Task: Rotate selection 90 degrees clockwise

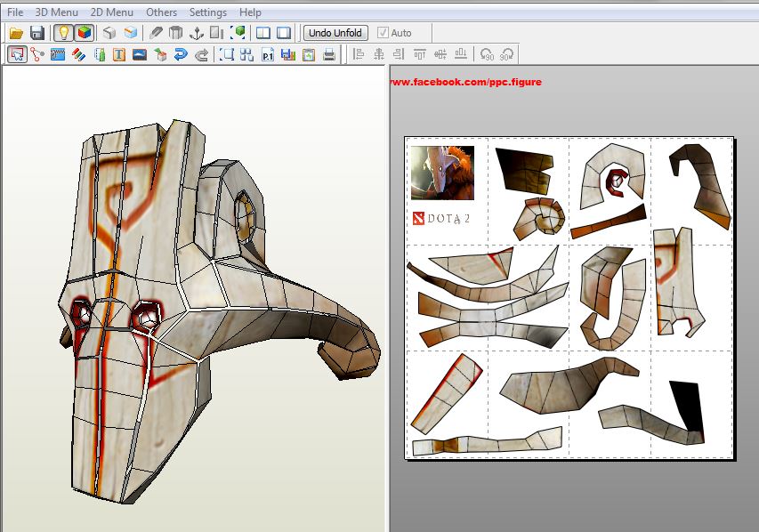Action: point(507,54)
